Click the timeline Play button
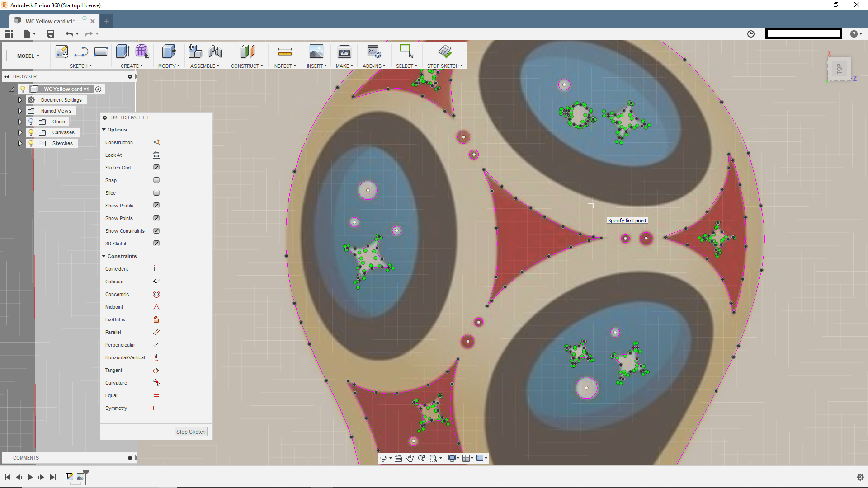 pyautogui.click(x=30, y=477)
